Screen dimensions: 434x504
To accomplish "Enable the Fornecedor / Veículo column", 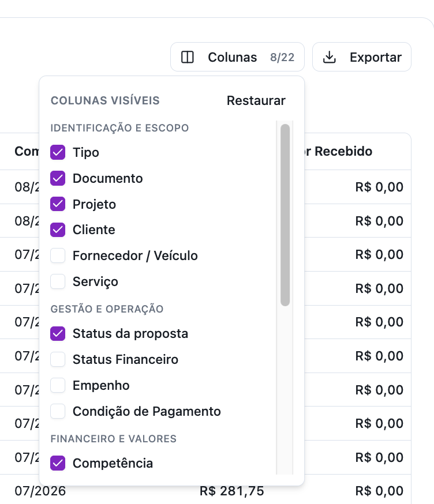I will pos(58,255).
